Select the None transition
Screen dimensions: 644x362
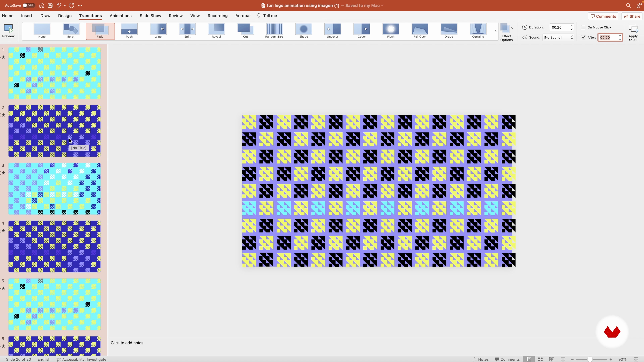pyautogui.click(x=42, y=31)
